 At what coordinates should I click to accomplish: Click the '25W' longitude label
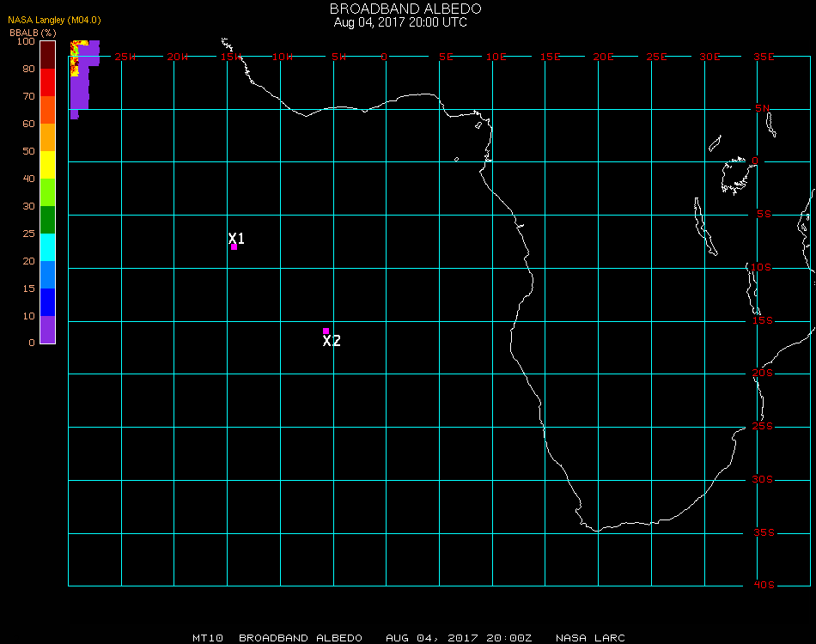pos(125,57)
